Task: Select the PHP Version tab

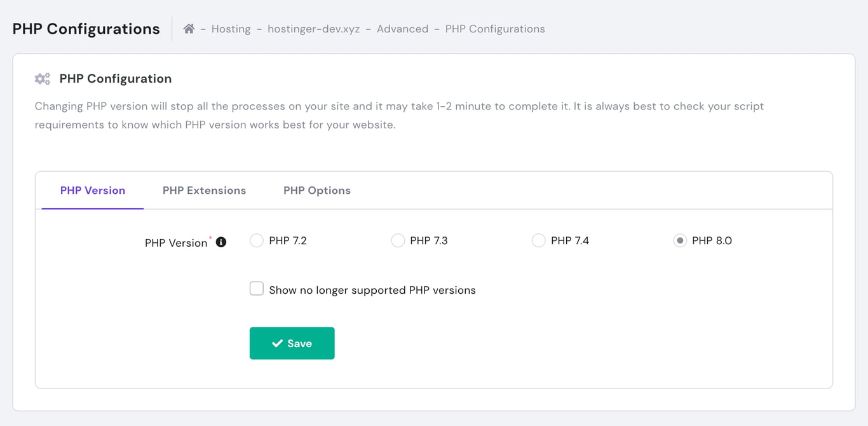Action: (x=92, y=190)
